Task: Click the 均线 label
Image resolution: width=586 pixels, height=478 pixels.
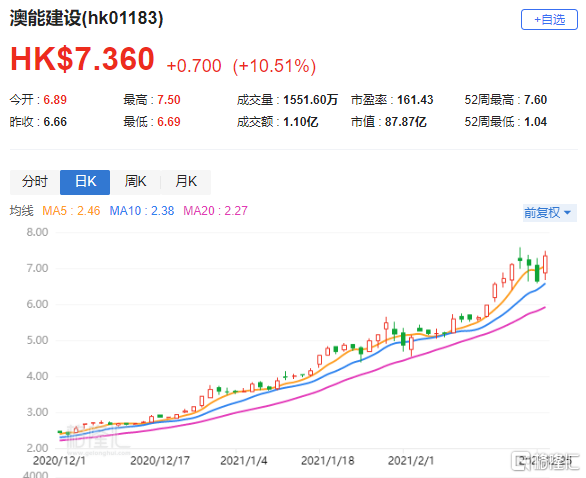Action: (x=21, y=211)
